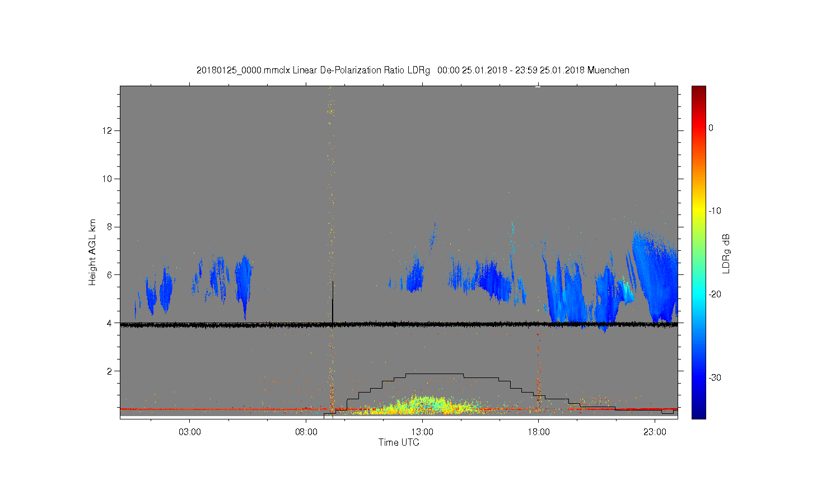The image size is (840, 504).
Task: Click the "LDRg dB" colorbar label
Action: [x=726, y=254]
